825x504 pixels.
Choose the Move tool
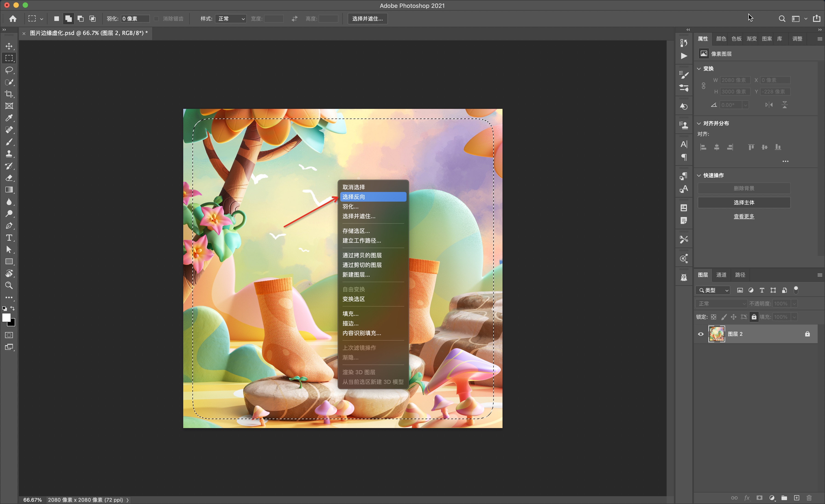coord(9,46)
